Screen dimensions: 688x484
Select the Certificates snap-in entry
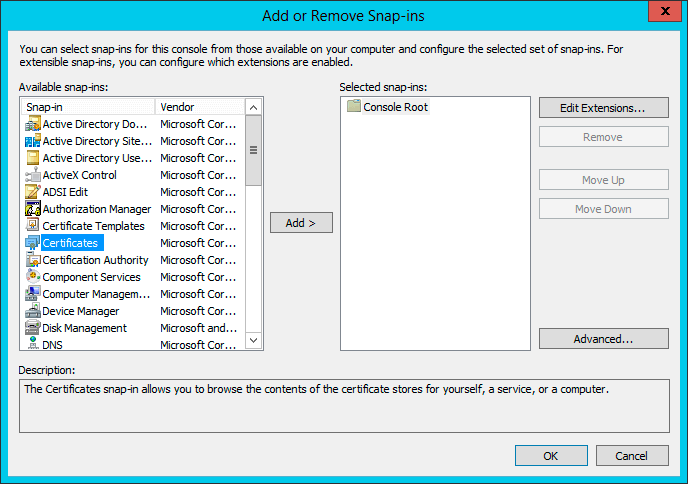point(70,243)
